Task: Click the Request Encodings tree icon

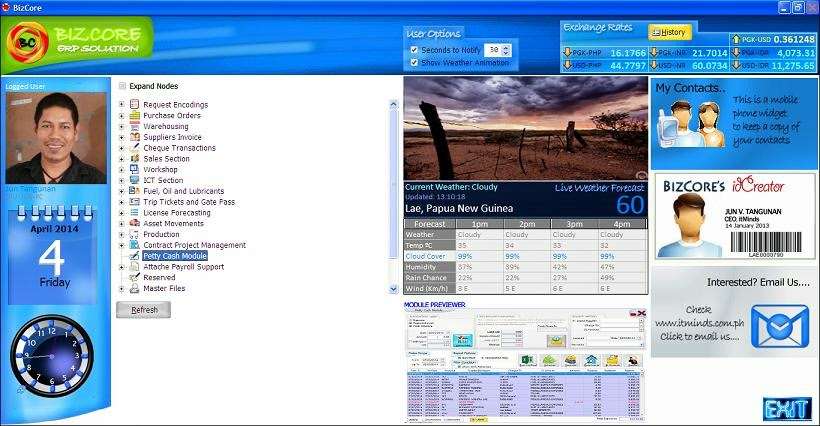Action: [x=134, y=104]
